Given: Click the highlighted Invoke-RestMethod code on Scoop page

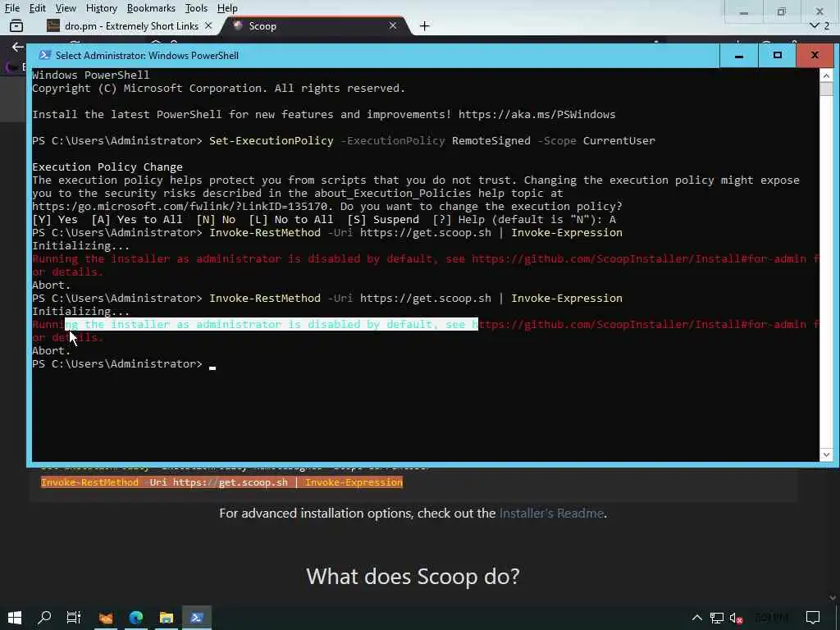Looking at the screenshot, I should 221,482.
